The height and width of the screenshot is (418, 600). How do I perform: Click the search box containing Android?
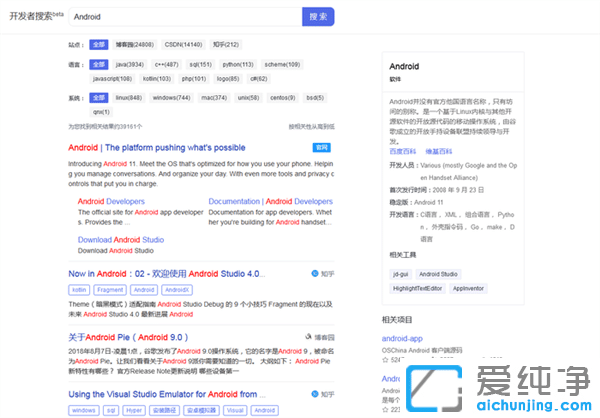(185, 17)
